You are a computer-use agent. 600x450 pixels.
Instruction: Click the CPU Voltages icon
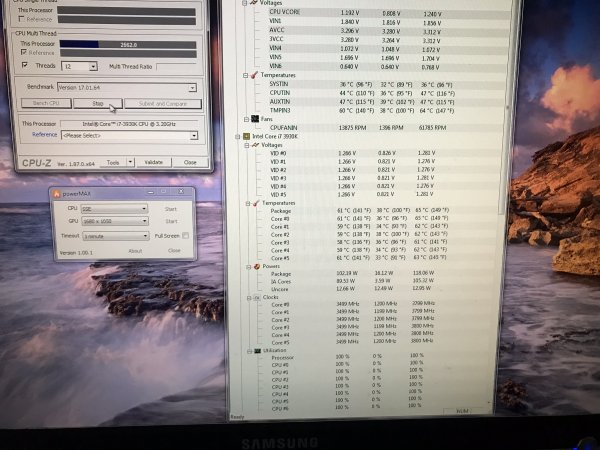[x=255, y=145]
